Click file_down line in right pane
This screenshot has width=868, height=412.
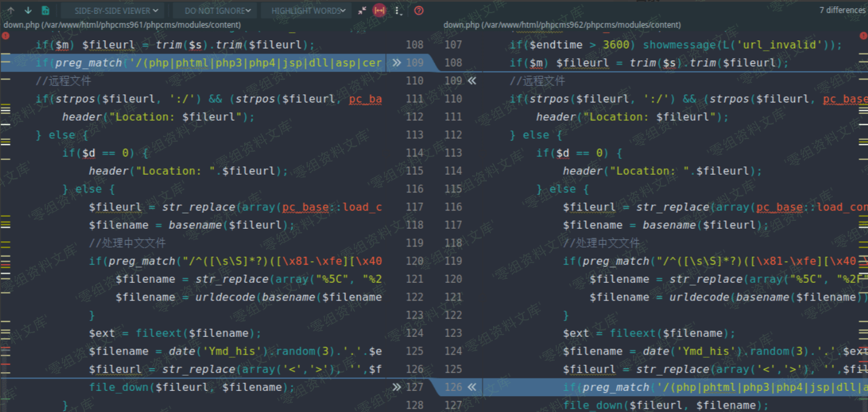pos(666,405)
